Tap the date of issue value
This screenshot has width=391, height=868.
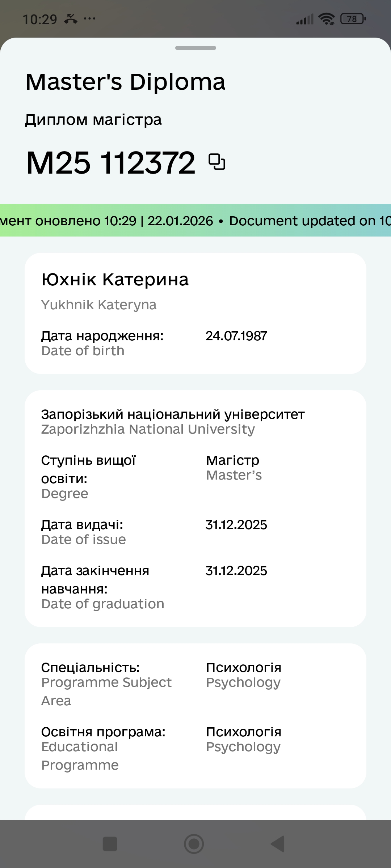pos(236,525)
